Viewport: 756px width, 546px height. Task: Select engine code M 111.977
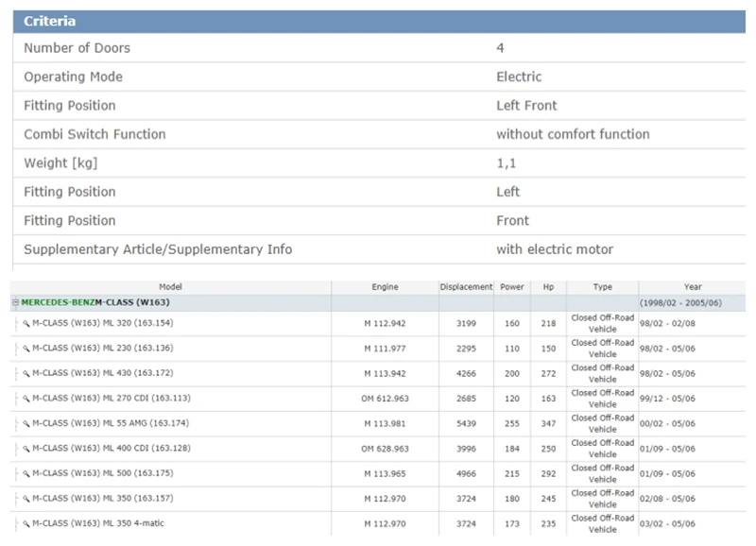(385, 349)
